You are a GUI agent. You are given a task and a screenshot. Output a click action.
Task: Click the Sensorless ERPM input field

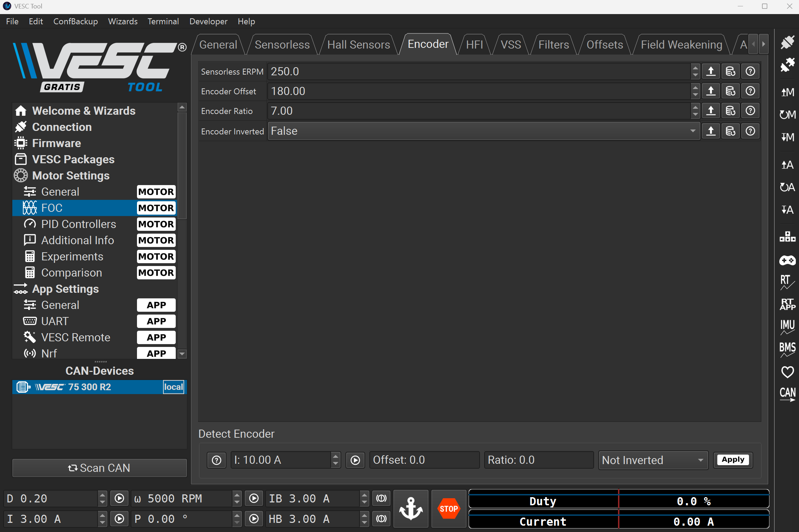pos(479,71)
